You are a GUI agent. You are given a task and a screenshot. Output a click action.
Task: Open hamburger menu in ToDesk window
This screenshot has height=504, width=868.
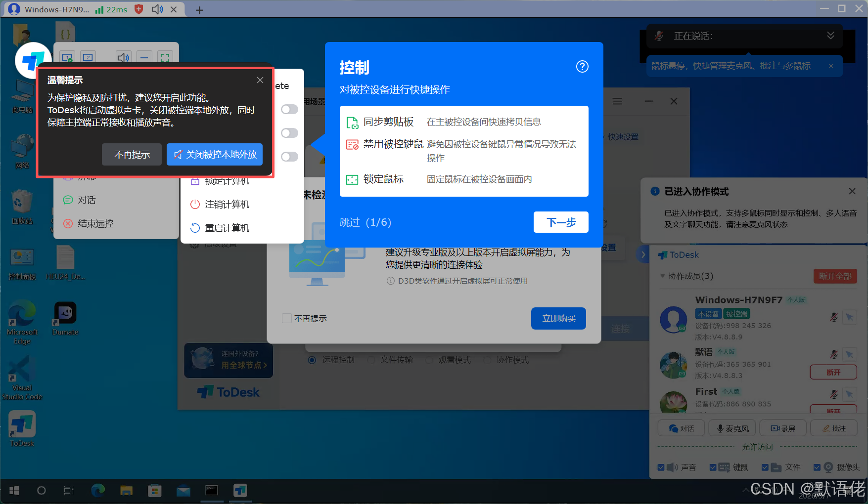(x=617, y=101)
